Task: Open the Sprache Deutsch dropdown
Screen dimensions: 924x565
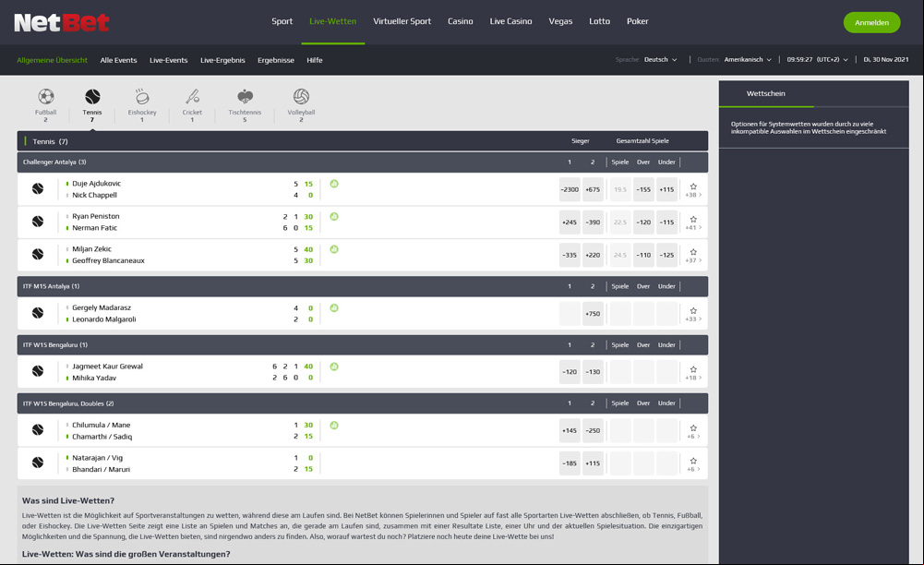Action: pyautogui.click(x=660, y=59)
